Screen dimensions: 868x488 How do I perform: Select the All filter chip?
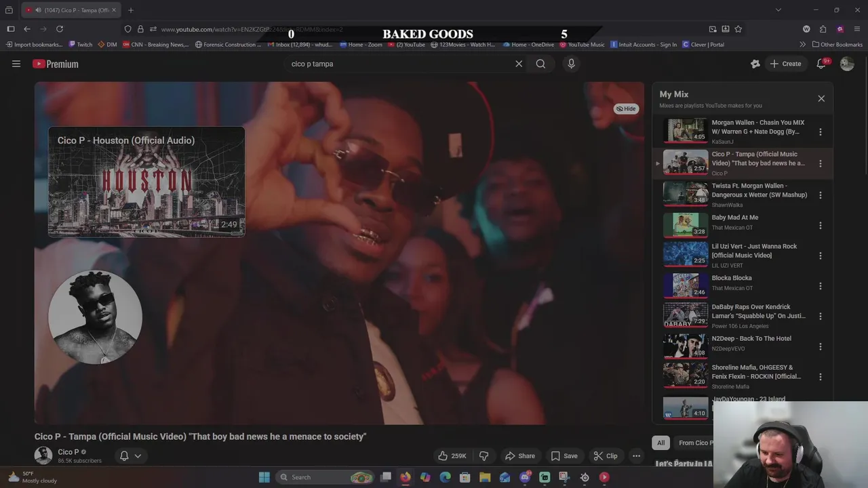click(660, 443)
